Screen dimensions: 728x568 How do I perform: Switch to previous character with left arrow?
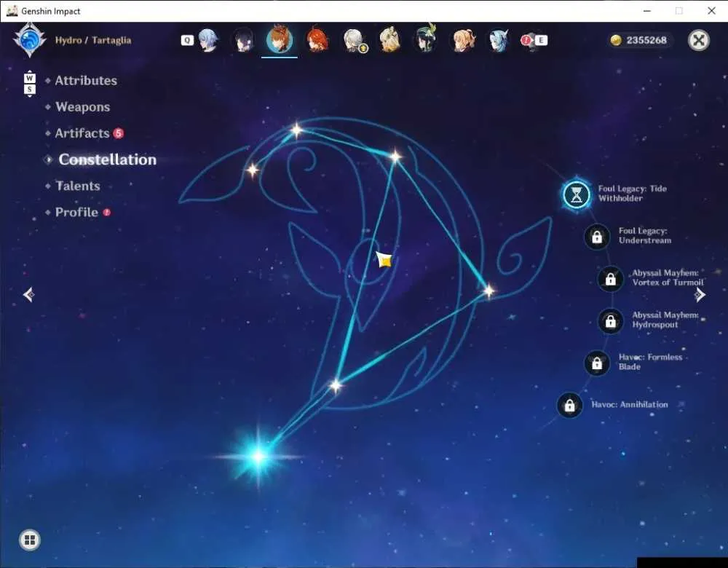point(29,294)
